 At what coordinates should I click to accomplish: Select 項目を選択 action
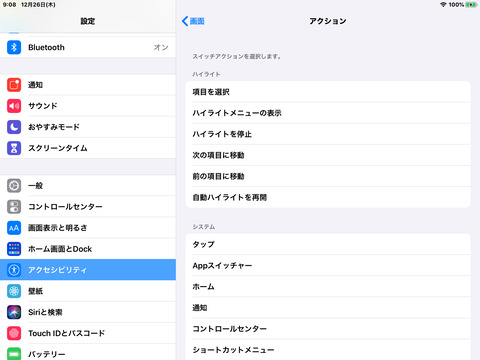click(x=328, y=92)
